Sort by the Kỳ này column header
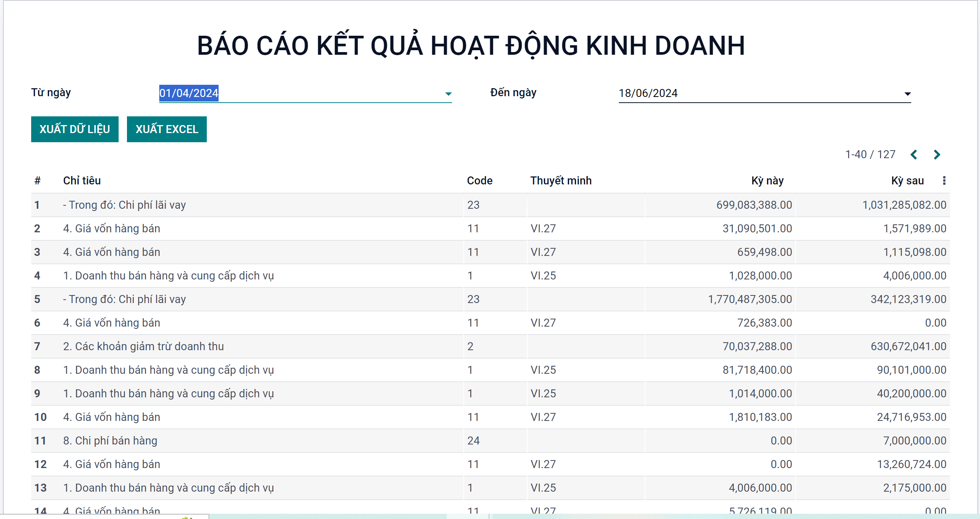 [767, 181]
